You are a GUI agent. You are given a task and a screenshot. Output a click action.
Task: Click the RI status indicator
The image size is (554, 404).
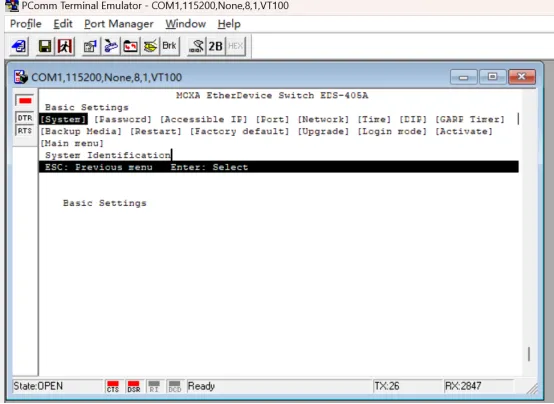(x=154, y=386)
